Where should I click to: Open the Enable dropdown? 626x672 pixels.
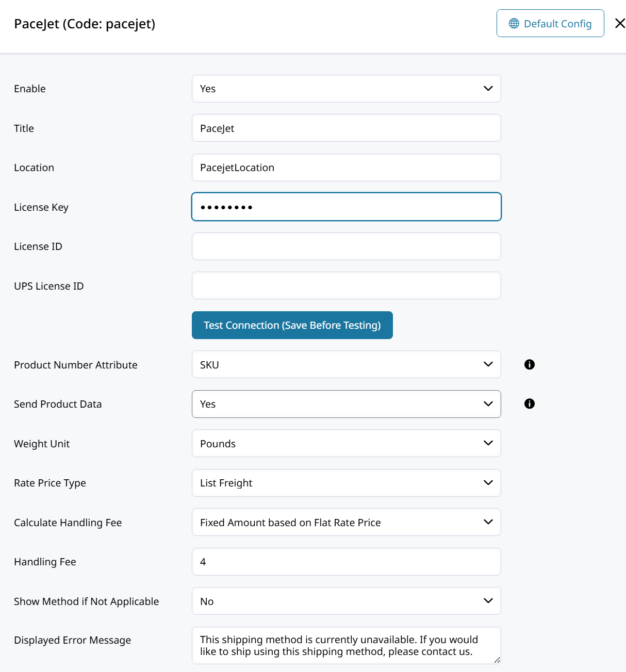[346, 89]
